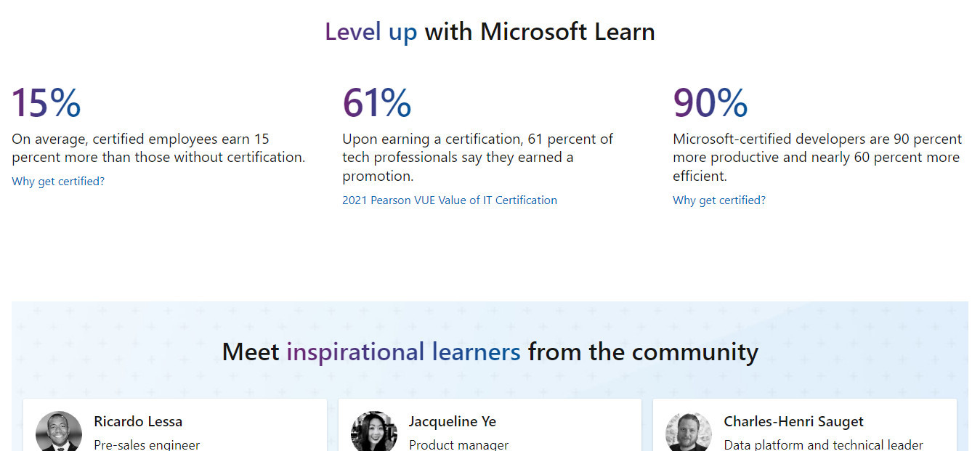Click the Ricardo Lessa name heading
Image resolution: width=980 pixels, height=451 pixels.
tap(138, 421)
